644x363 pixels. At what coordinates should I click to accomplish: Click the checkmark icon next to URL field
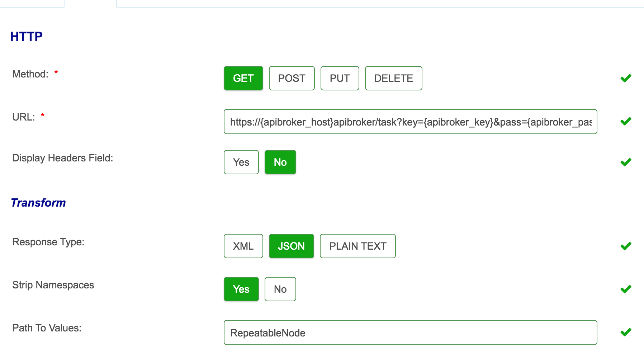[x=626, y=121]
